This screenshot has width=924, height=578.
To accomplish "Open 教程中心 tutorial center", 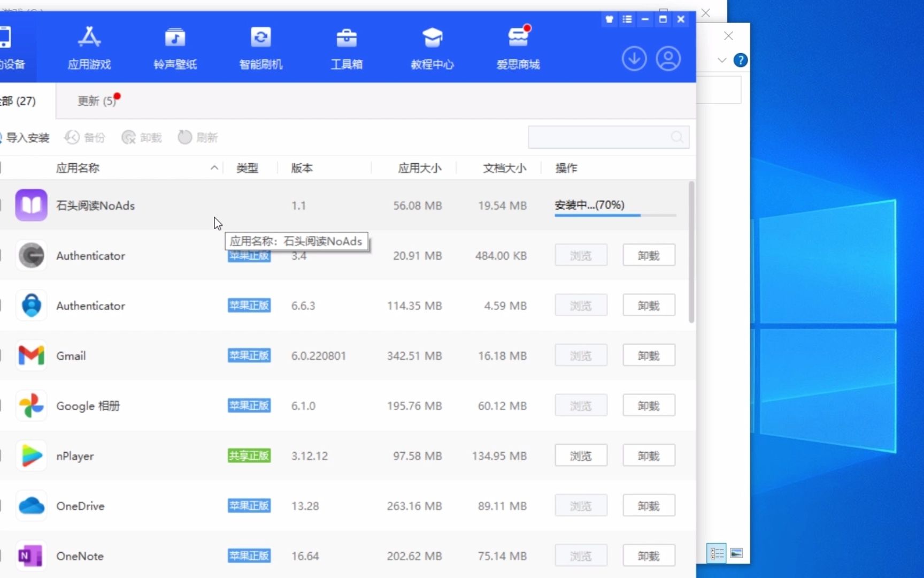I will click(x=432, y=48).
